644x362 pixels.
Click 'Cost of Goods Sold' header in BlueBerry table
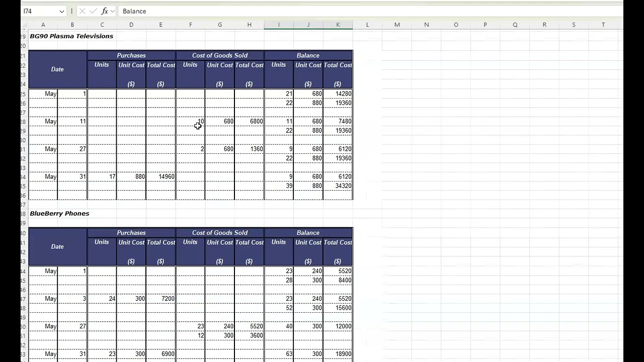[220, 233]
